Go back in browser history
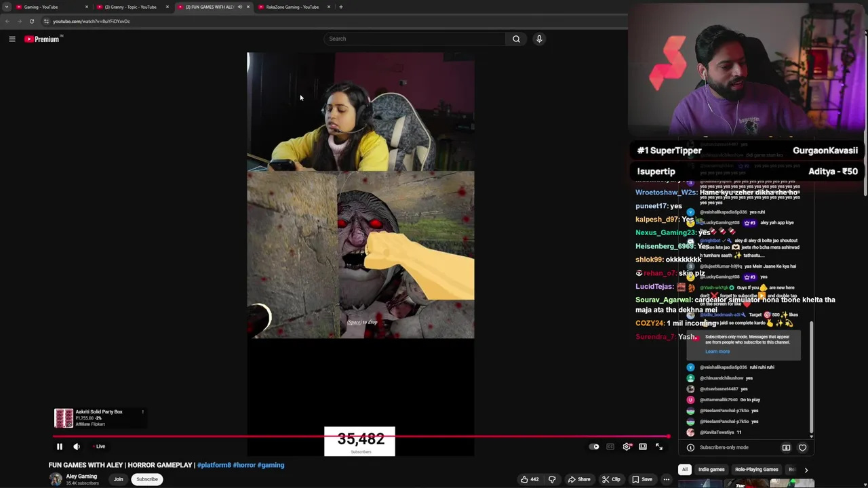This screenshot has width=868, height=488. 7,21
